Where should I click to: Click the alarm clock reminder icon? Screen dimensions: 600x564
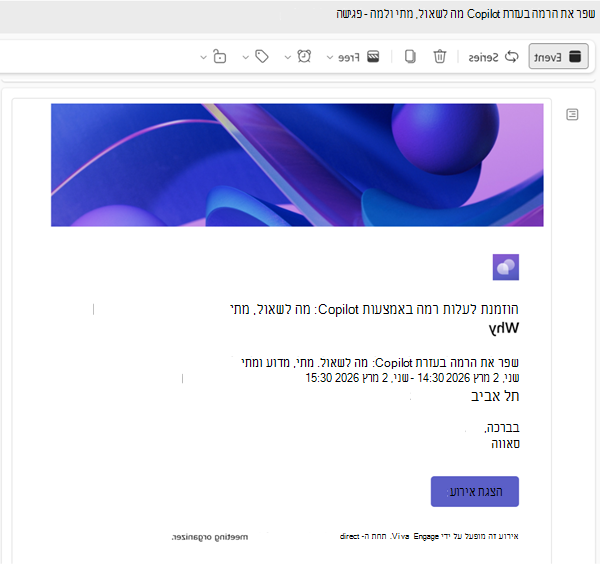tap(304, 56)
